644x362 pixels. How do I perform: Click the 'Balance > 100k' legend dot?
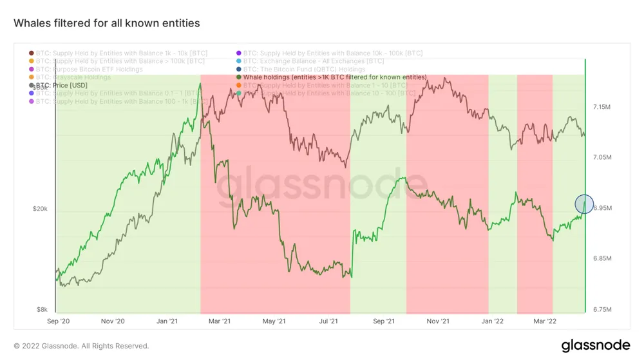(32, 61)
